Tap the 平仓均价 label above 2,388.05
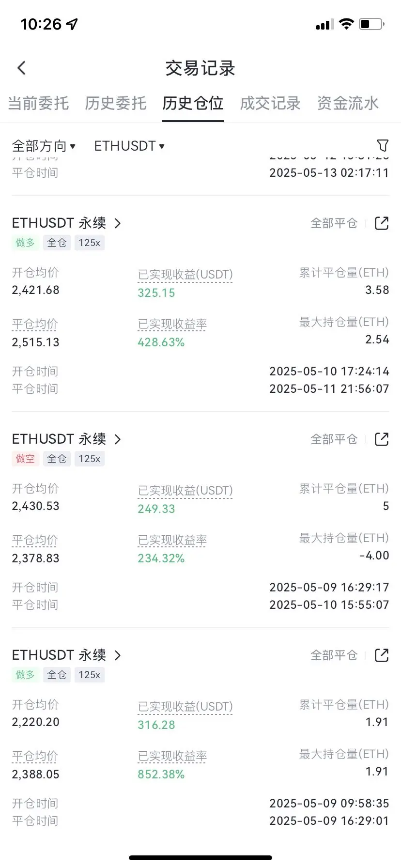Screen dimensions: 401x868 coord(35,756)
